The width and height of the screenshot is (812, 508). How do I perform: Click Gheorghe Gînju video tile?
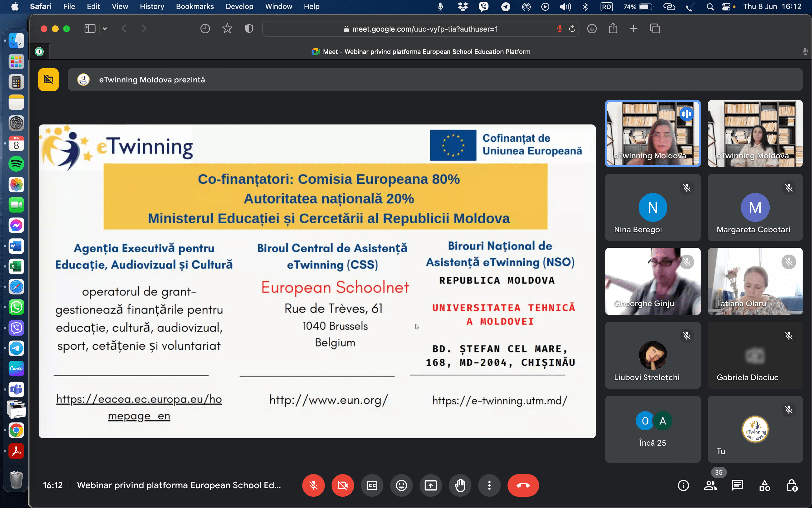pos(653,281)
